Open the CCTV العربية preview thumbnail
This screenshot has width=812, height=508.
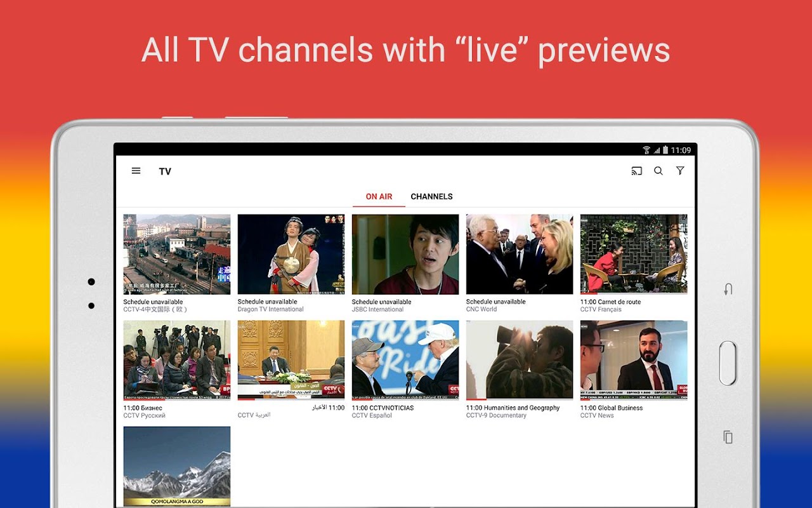[291, 360]
